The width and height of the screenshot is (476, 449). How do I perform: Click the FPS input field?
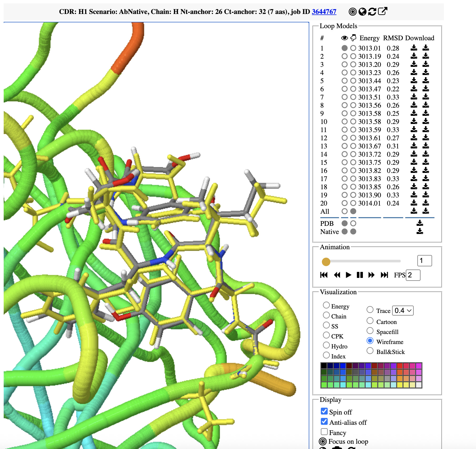pos(413,275)
